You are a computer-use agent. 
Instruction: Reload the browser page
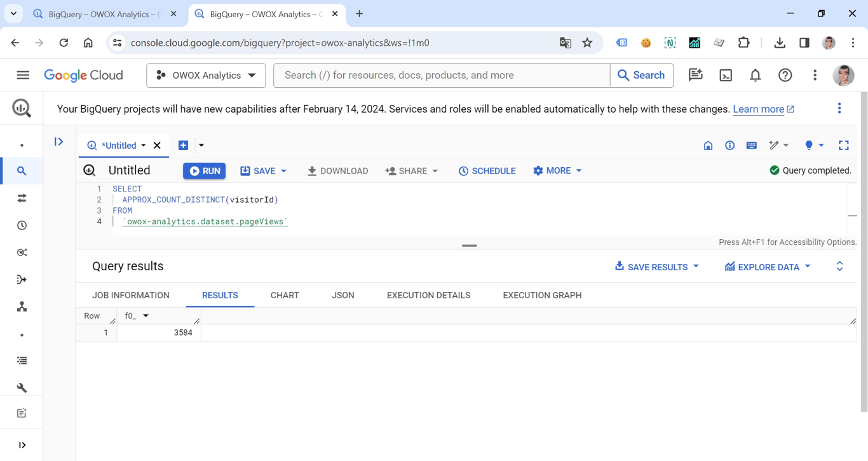pos(64,43)
